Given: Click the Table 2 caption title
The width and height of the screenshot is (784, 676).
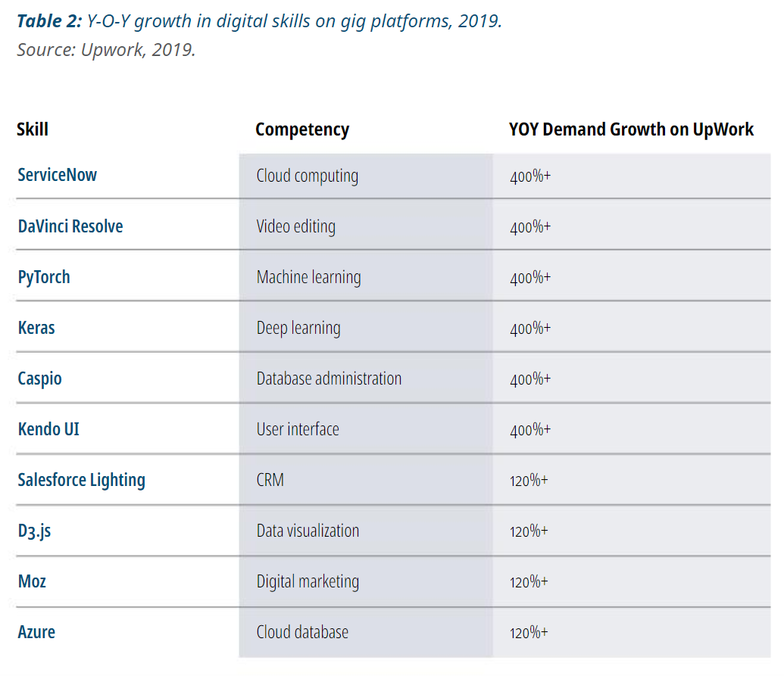Looking at the screenshot, I should 259,21.
